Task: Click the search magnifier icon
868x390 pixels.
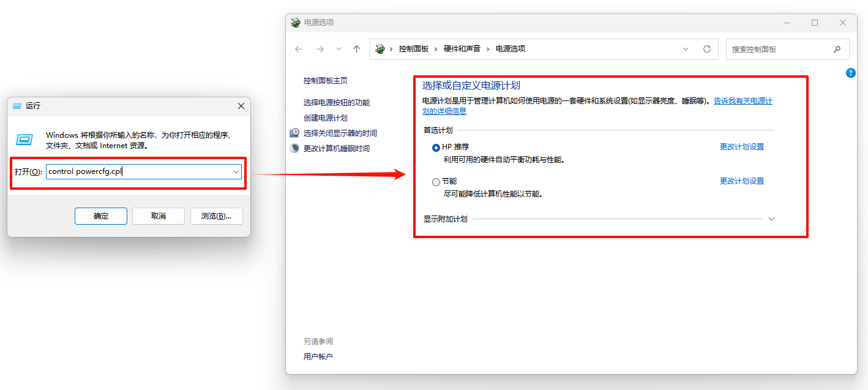Action: click(837, 49)
